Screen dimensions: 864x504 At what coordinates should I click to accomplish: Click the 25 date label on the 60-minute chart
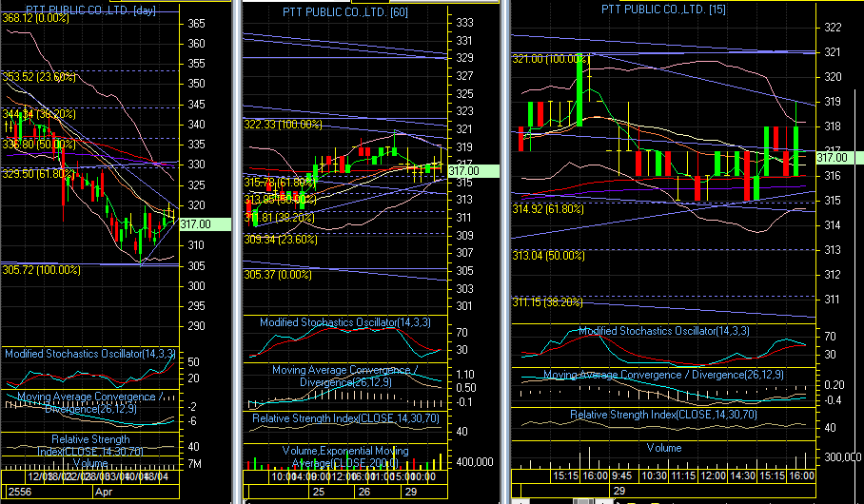click(x=319, y=492)
